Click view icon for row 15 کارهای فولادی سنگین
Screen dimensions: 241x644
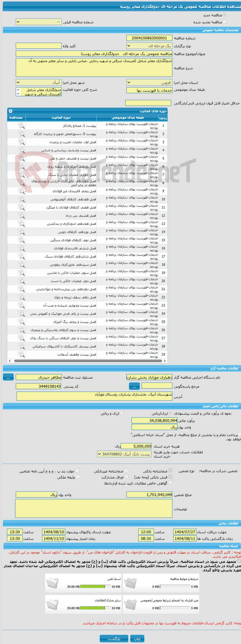[21, 240]
